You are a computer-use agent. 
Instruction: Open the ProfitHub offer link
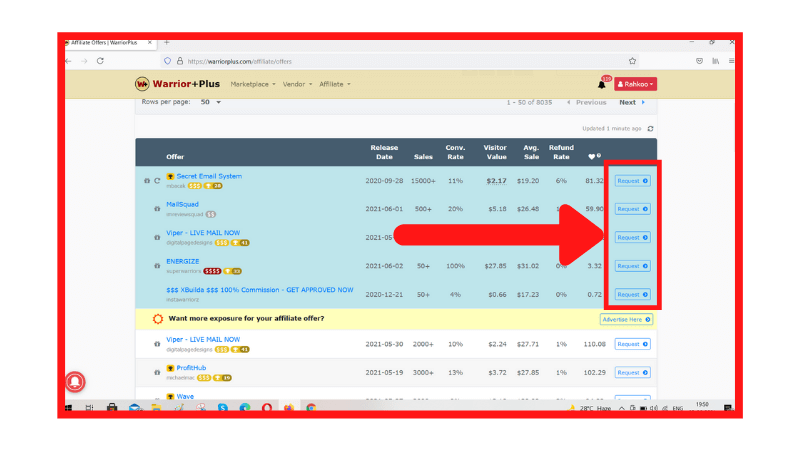pos(191,368)
